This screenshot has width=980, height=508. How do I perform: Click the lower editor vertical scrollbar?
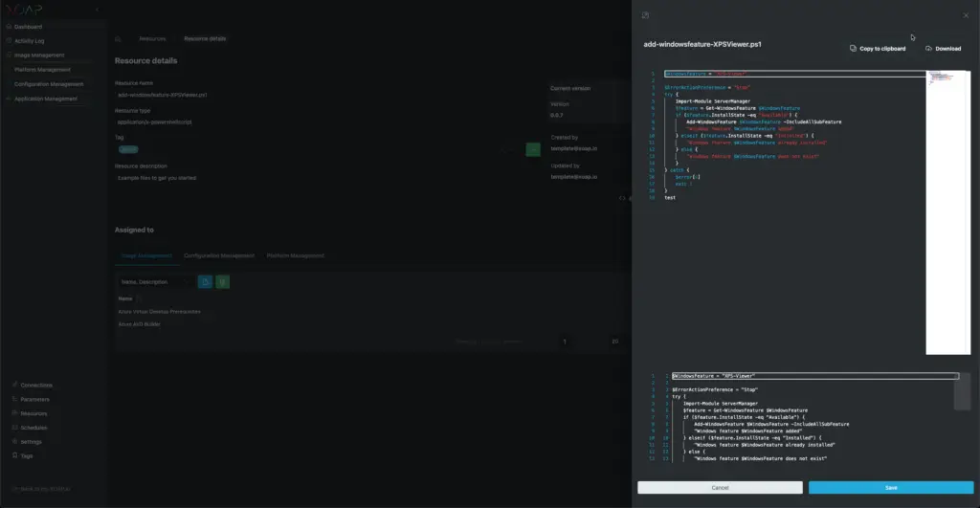(965, 391)
